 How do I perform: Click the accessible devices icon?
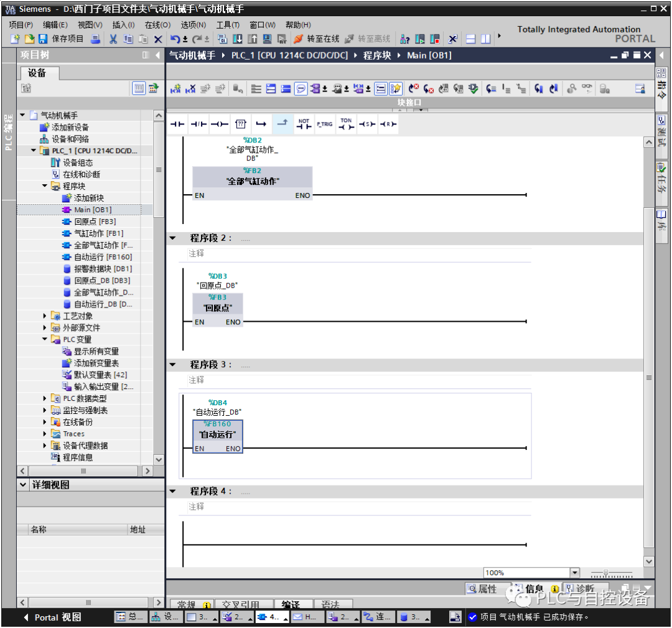click(x=404, y=39)
